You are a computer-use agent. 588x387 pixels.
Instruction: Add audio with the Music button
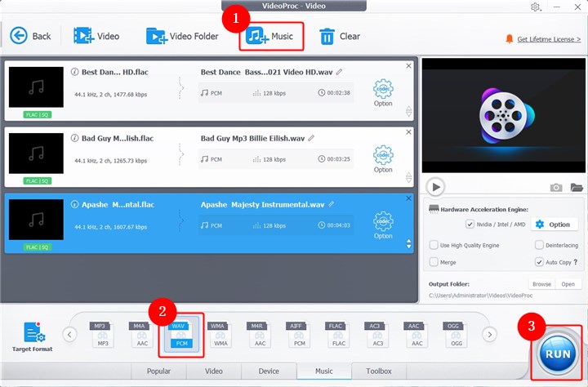[269, 36]
